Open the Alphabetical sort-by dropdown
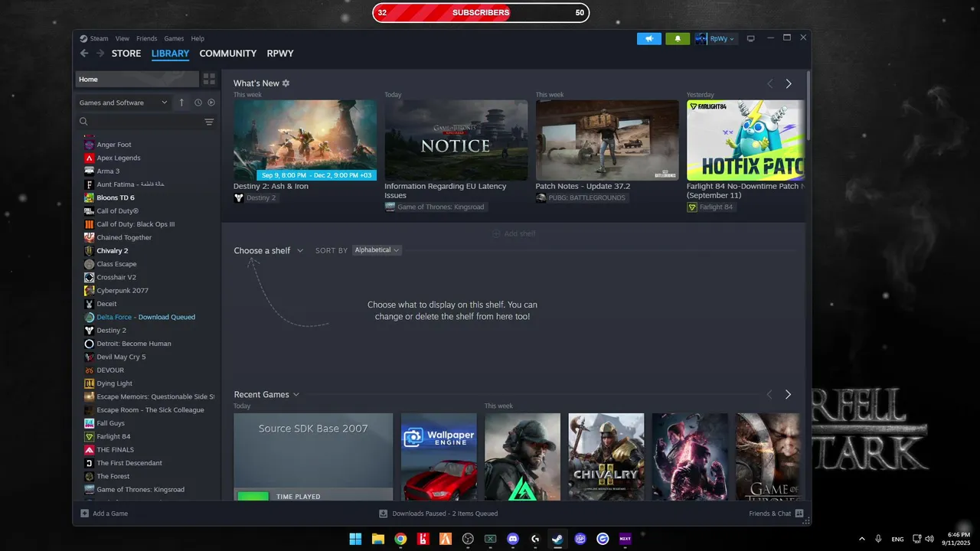The height and width of the screenshot is (551, 980). [377, 250]
